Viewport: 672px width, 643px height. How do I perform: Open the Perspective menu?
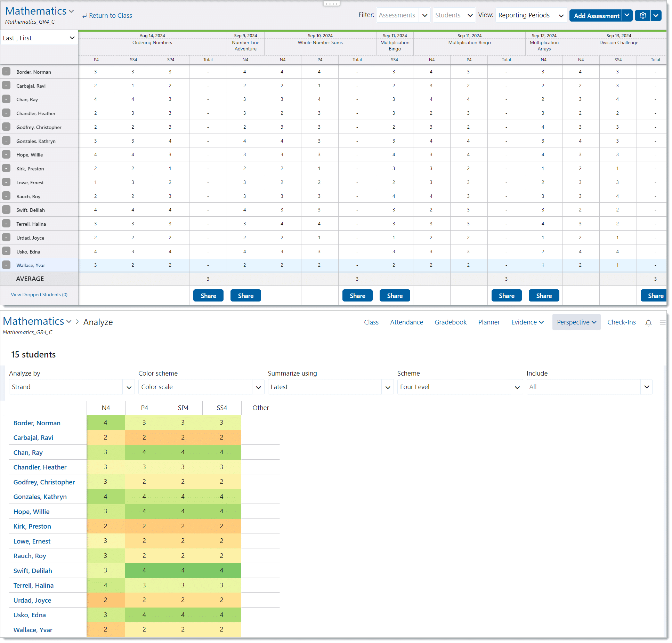(x=576, y=322)
